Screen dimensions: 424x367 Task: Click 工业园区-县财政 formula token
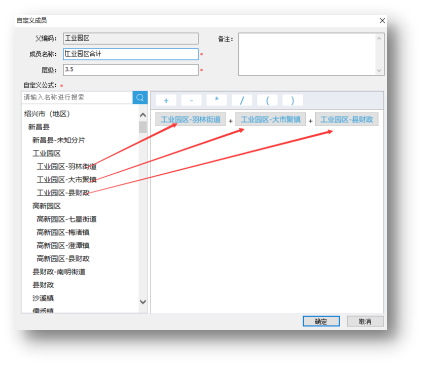(x=347, y=119)
